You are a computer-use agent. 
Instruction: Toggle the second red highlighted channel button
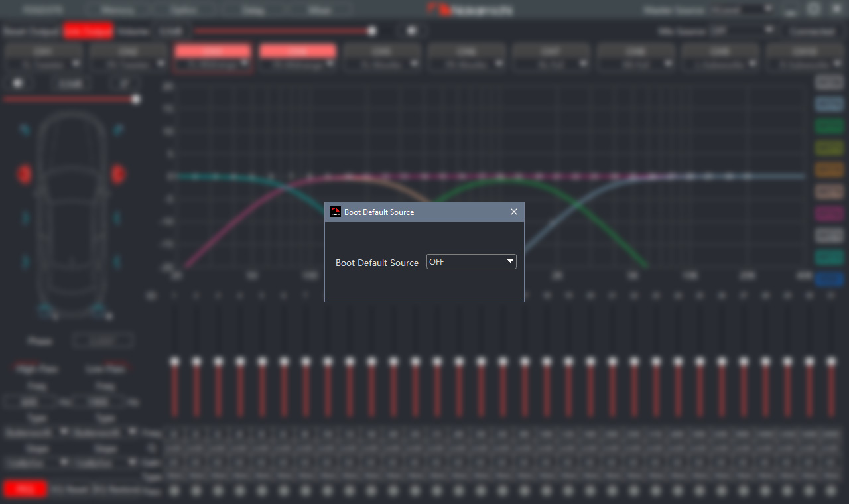pyautogui.click(x=298, y=51)
